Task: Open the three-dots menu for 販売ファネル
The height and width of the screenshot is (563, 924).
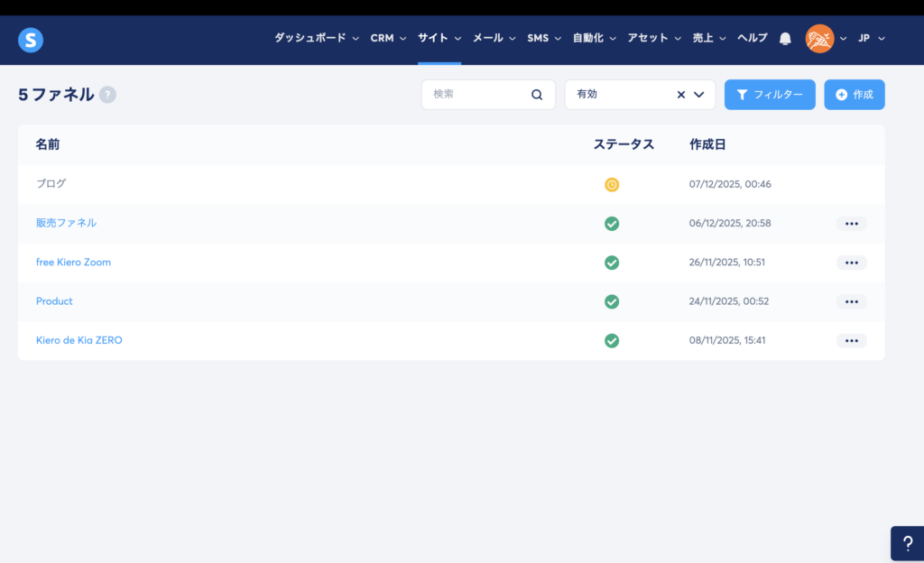Action: coord(851,224)
